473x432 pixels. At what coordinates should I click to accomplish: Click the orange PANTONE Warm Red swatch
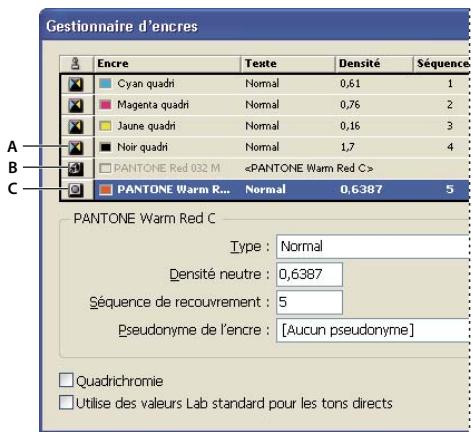[105, 189]
